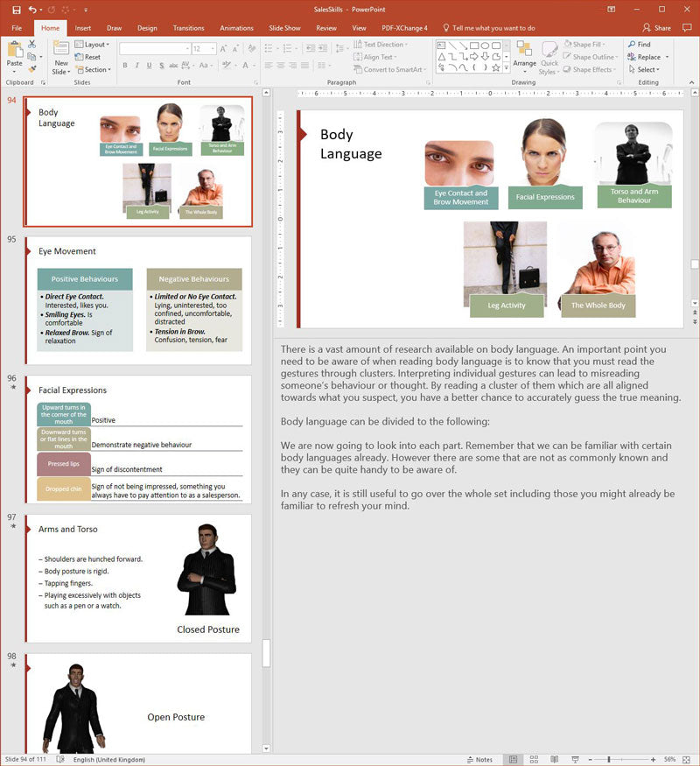Click the Format Painter brush icon
The image size is (700, 766).
pos(32,69)
